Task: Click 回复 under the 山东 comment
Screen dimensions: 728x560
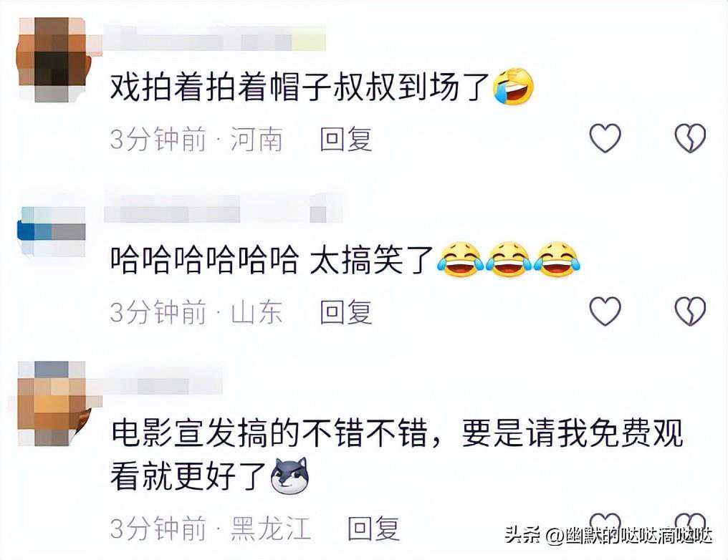Action: tap(346, 312)
